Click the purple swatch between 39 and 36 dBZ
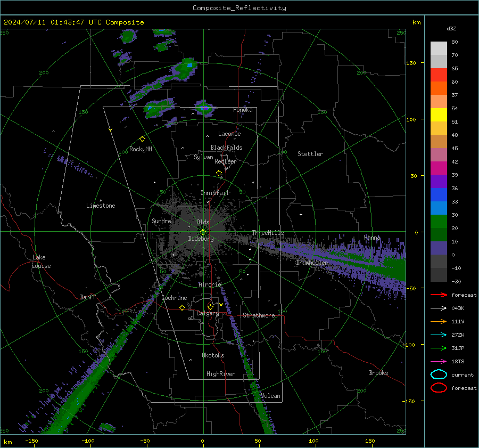Image resolution: width=479 pixels, height=448 pixels. pyautogui.click(x=439, y=181)
